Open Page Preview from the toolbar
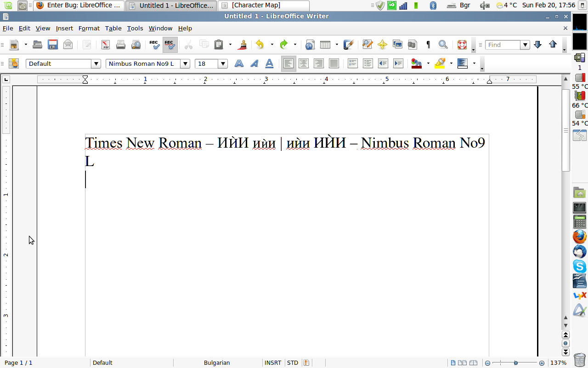Viewport: 588px width, 368px height. click(136, 45)
